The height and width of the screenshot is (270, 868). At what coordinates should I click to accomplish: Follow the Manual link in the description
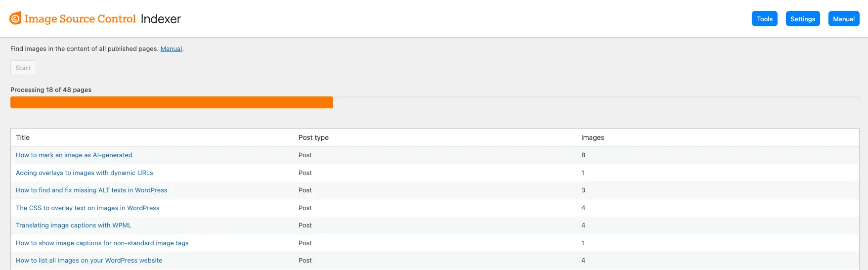click(171, 49)
